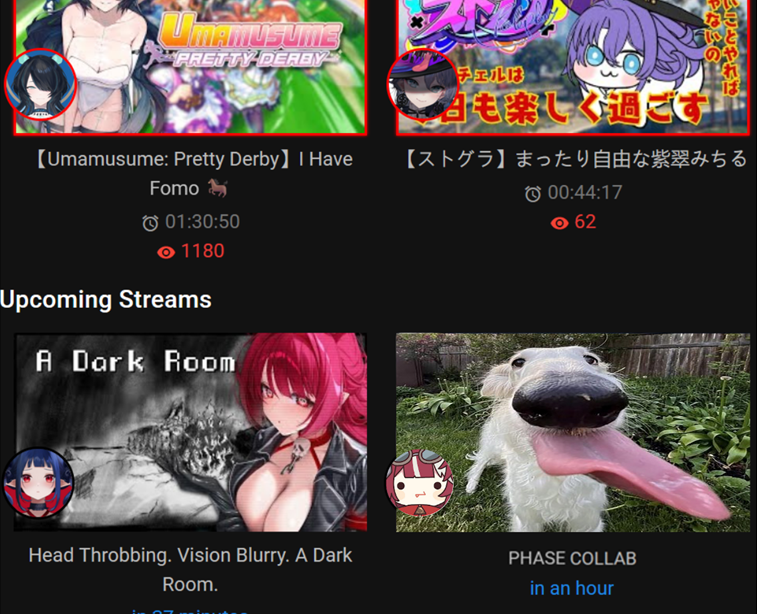Click the red eye icon beside 1180
The height and width of the screenshot is (614, 757).
click(x=166, y=252)
